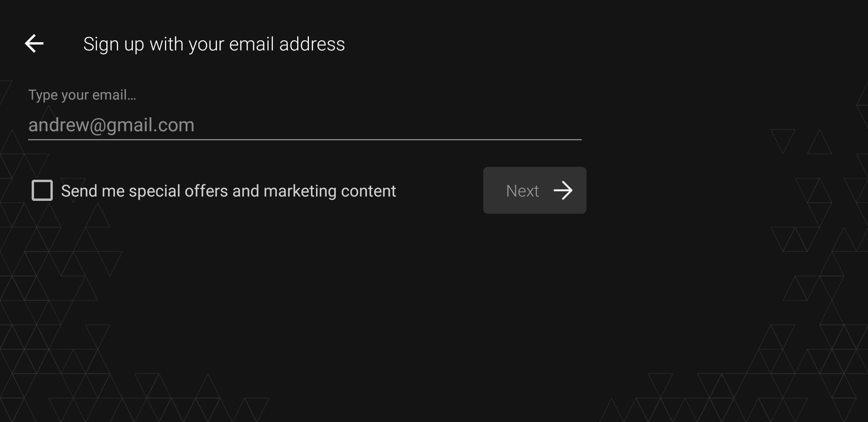This screenshot has width=868, height=422.
Task: Click the 'Send me special offers' label text
Action: click(x=228, y=191)
